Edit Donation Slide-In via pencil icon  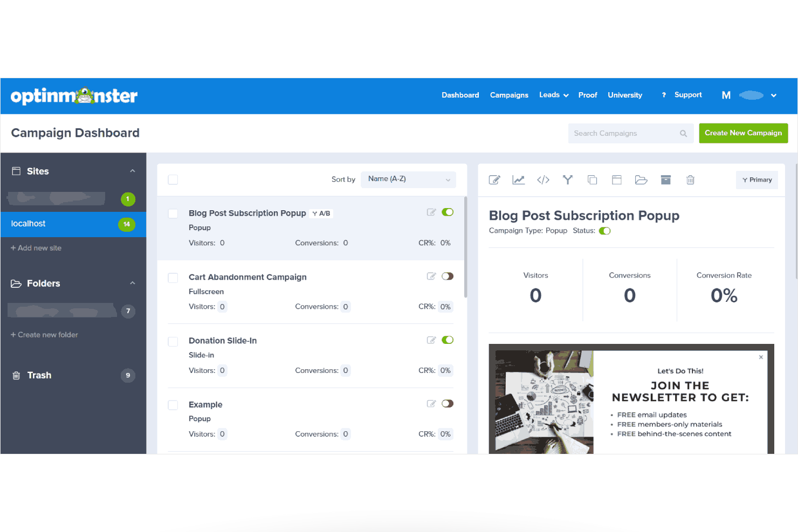431,340
